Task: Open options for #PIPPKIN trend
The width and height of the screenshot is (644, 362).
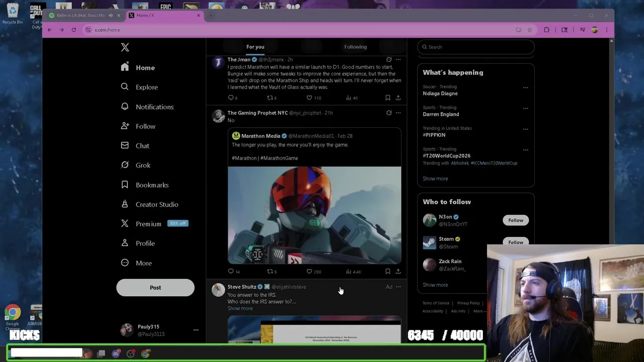Action: (x=525, y=129)
